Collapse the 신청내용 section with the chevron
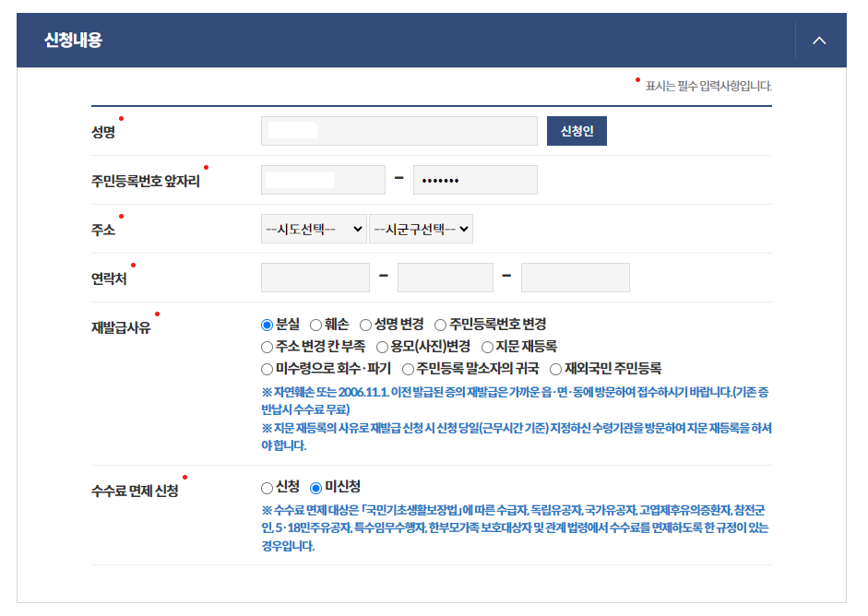Screen dimensions: 868x616 [819, 41]
